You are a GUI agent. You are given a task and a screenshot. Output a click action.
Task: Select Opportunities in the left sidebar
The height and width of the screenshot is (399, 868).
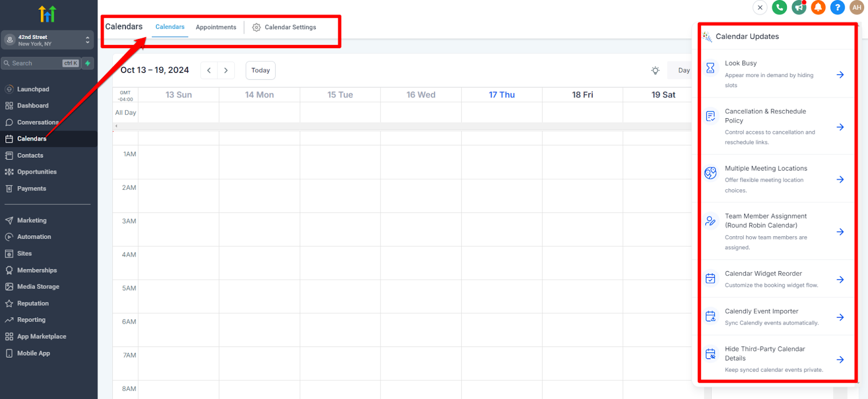36,172
